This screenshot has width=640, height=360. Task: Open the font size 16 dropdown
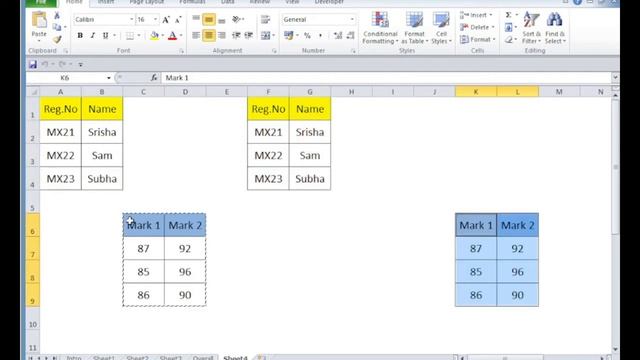pyautogui.click(x=155, y=20)
